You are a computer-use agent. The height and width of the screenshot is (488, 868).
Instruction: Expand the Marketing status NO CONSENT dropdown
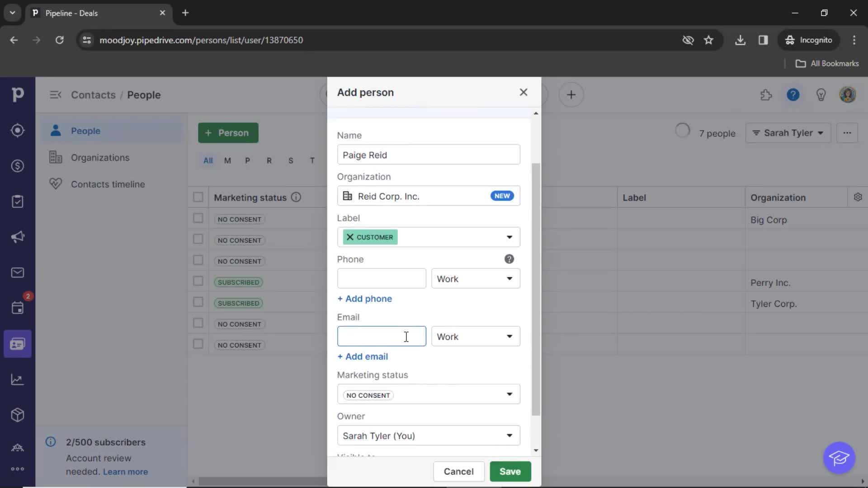pos(509,394)
